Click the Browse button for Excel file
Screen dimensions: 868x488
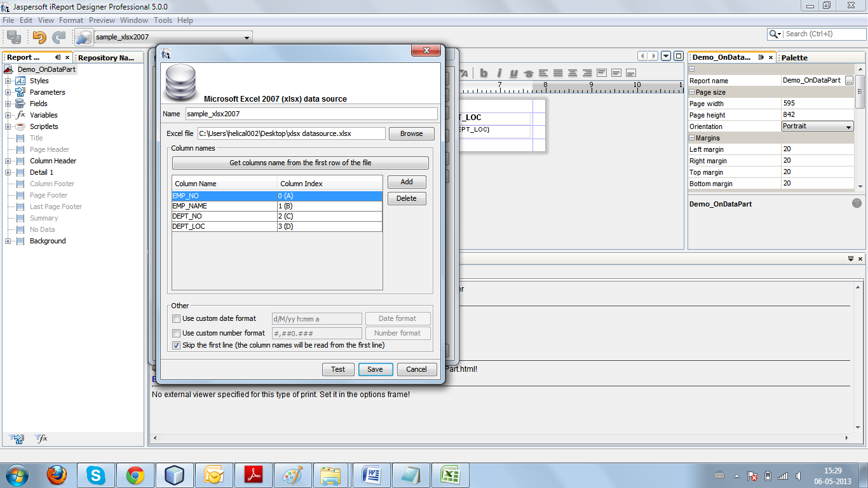(411, 133)
